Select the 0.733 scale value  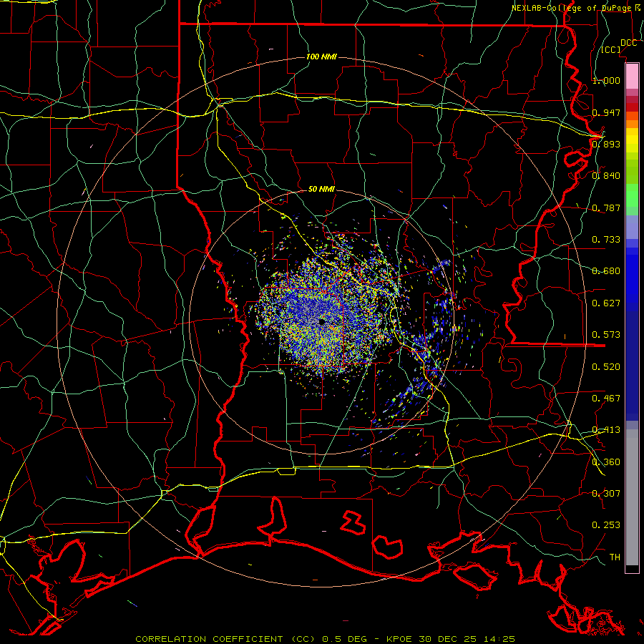coord(606,239)
